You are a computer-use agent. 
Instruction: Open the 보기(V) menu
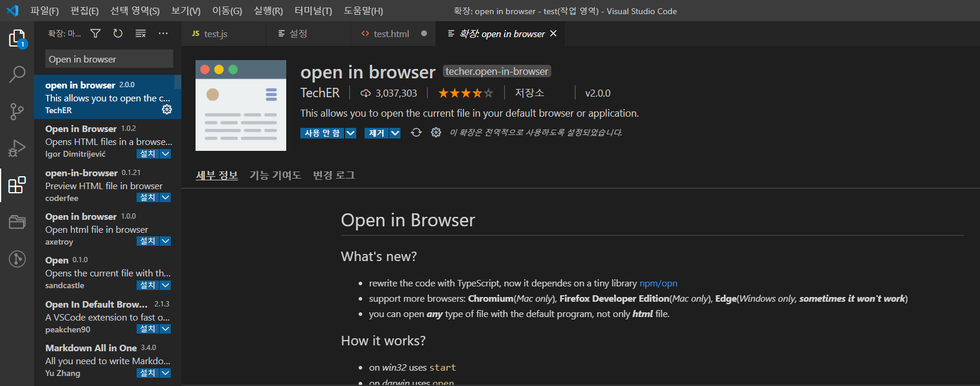tap(186, 11)
